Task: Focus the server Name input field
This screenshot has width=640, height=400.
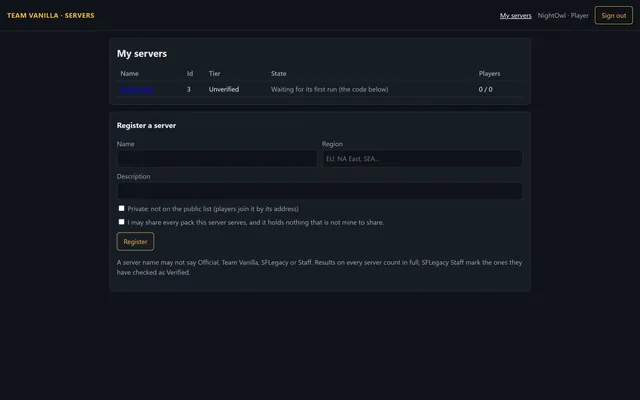Action: 217,158
